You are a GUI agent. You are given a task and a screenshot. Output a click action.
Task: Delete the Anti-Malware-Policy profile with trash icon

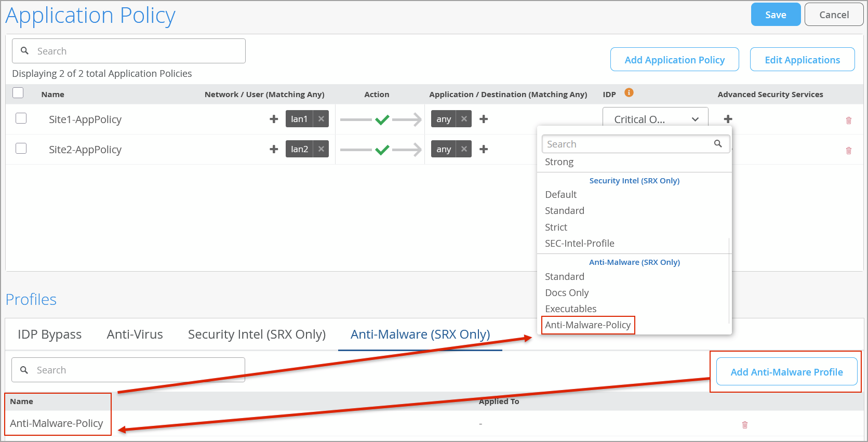[x=744, y=425]
